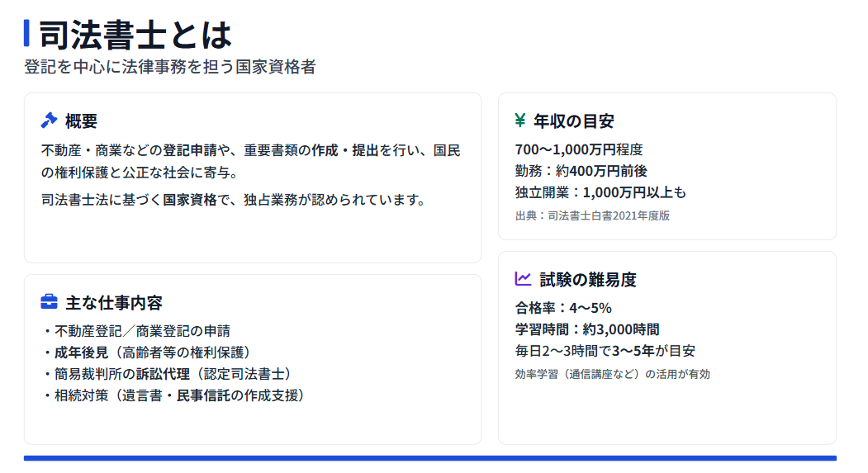Click the source note 司法書士白書2021年度版
868x473 pixels.
coord(591,215)
